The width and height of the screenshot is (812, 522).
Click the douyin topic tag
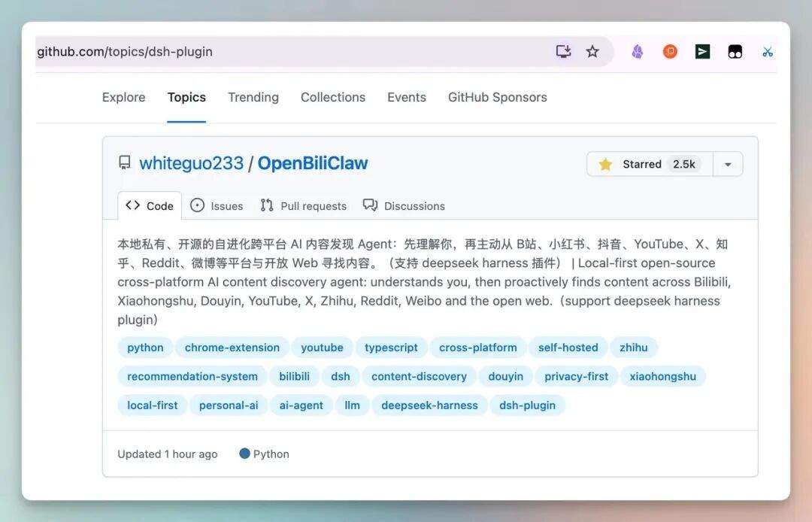505,377
